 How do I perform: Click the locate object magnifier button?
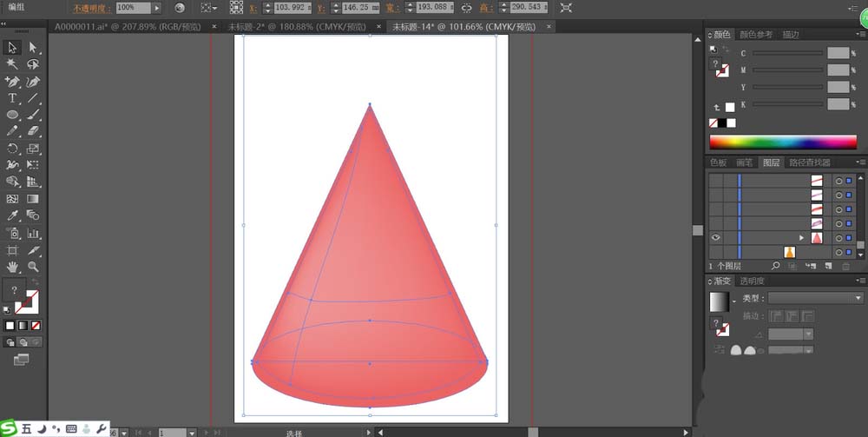point(775,266)
